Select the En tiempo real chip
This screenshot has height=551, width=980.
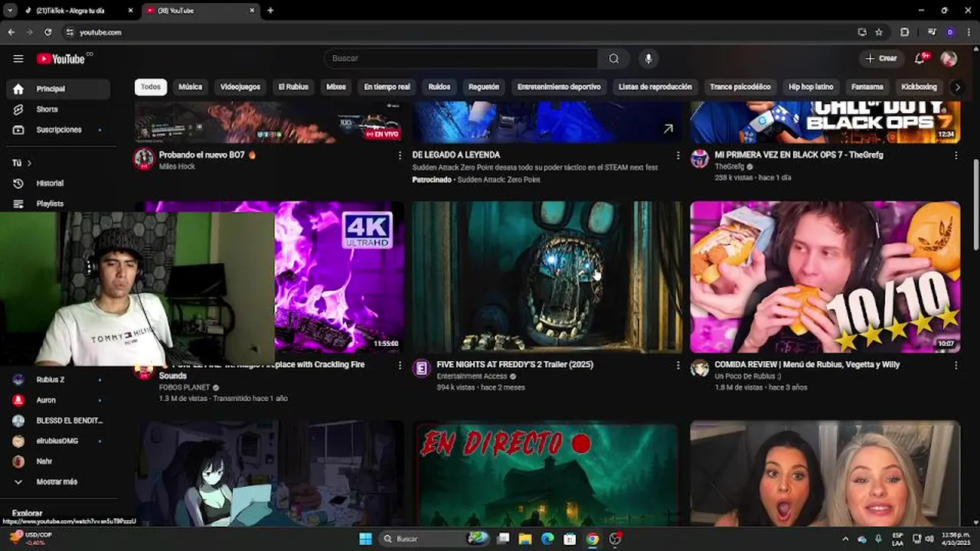pyautogui.click(x=387, y=87)
